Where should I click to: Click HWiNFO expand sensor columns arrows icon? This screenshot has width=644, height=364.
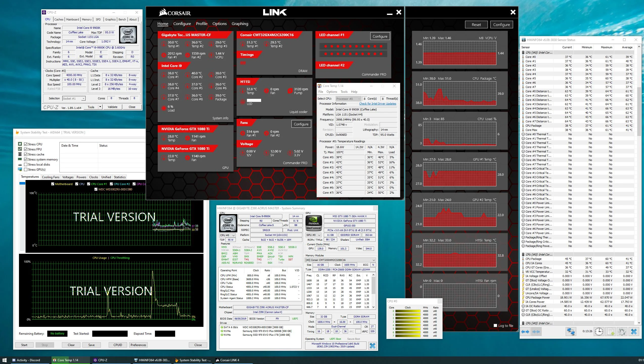pyautogui.click(x=525, y=331)
